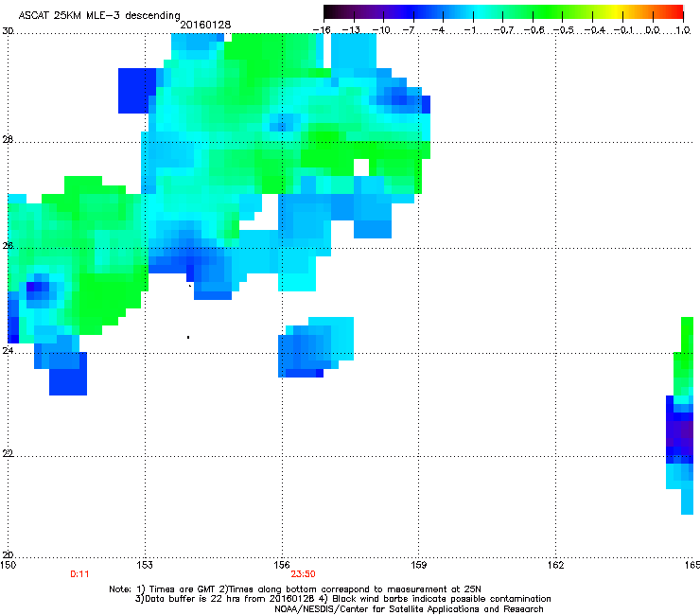Click the latitude label '24'
Viewport: 700px width, 615px height.
click(8, 351)
